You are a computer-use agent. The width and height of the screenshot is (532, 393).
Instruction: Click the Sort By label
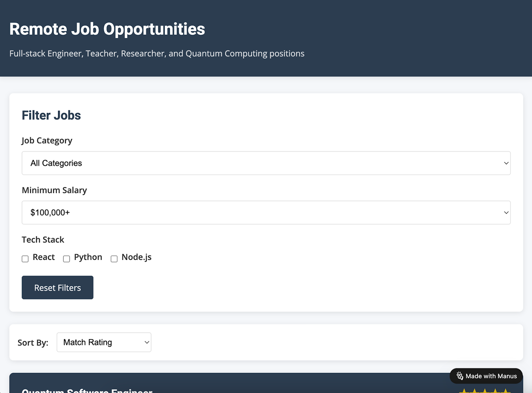point(33,343)
